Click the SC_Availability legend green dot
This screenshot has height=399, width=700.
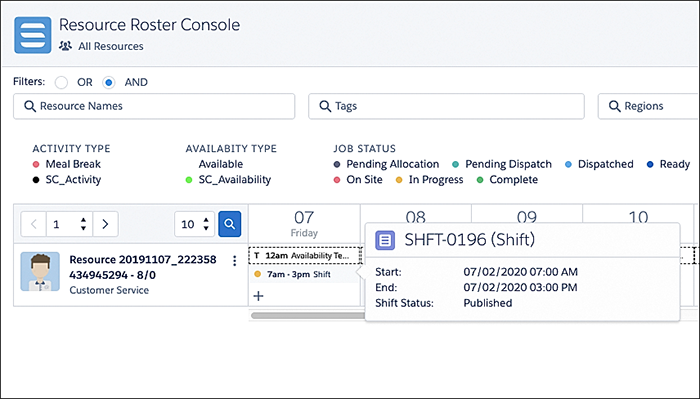click(189, 180)
